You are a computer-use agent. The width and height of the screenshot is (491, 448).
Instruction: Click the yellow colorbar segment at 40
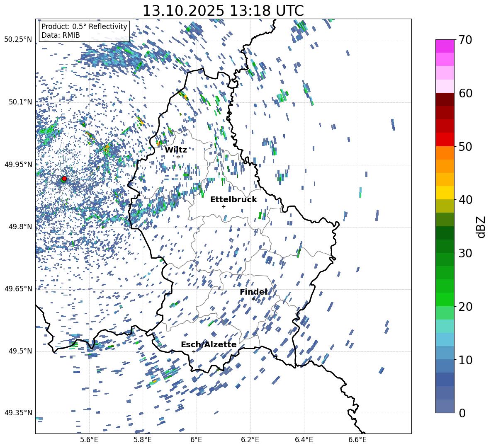click(x=445, y=193)
